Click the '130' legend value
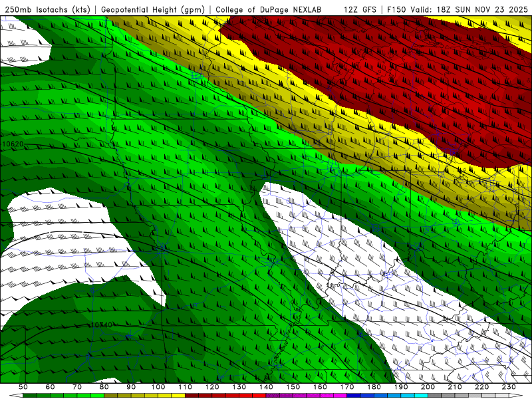Image resolution: width=532 pixels, height=399 pixels. coord(239,387)
